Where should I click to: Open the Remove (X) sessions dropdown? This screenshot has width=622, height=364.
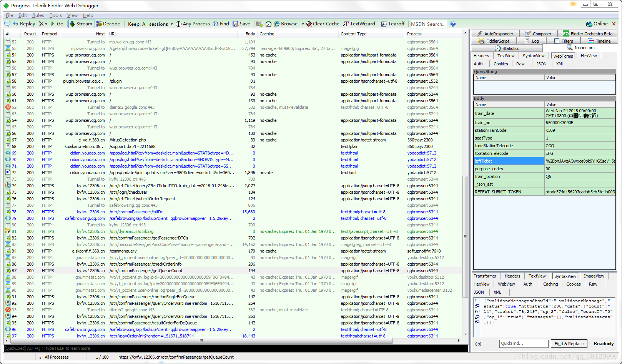click(43, 24)
